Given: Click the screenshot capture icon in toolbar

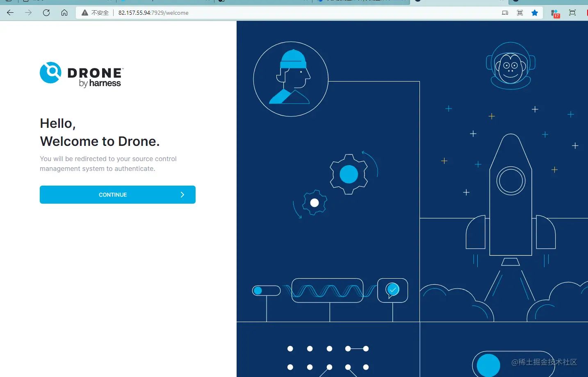Looking at the screenshot, I should [x=572, y=13].
